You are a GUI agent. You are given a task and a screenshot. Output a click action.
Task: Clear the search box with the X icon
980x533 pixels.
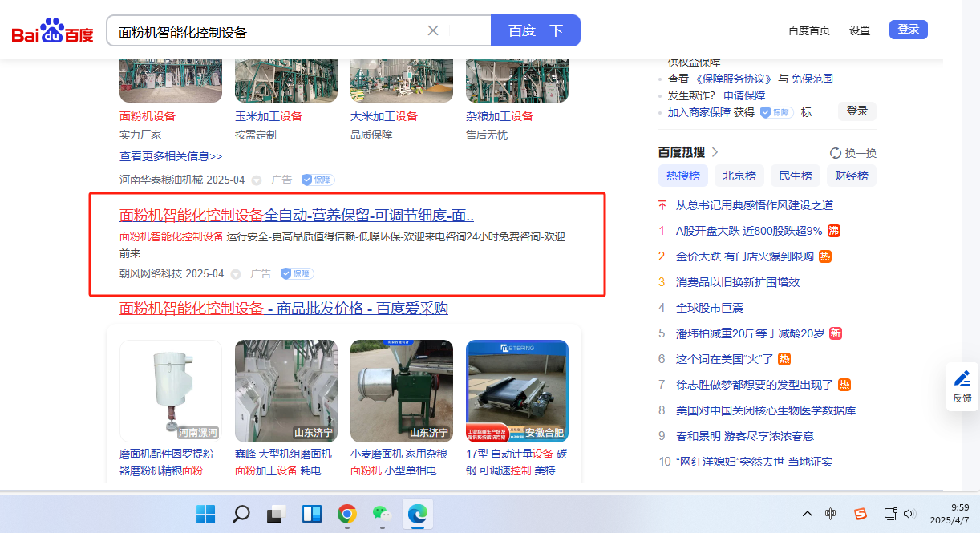[433, 30]
